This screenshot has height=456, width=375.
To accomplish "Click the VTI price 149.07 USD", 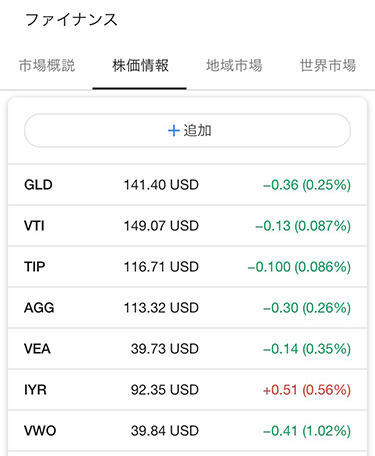I will [161, 226].
